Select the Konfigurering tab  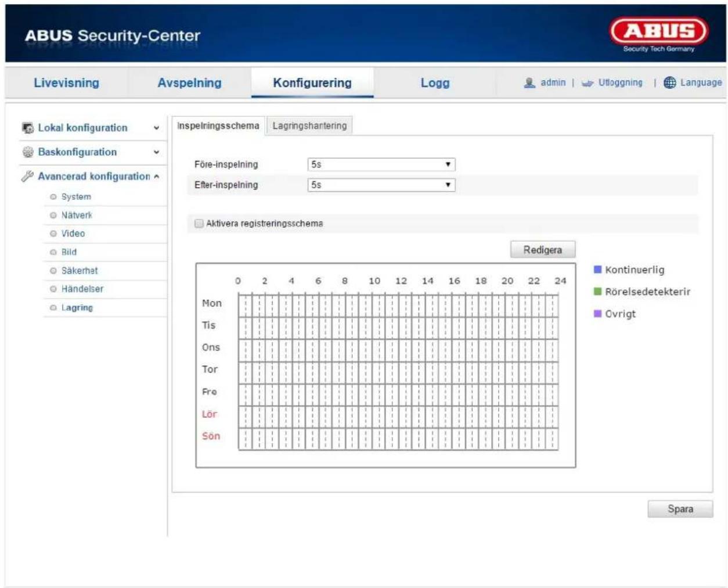[312, 83]
